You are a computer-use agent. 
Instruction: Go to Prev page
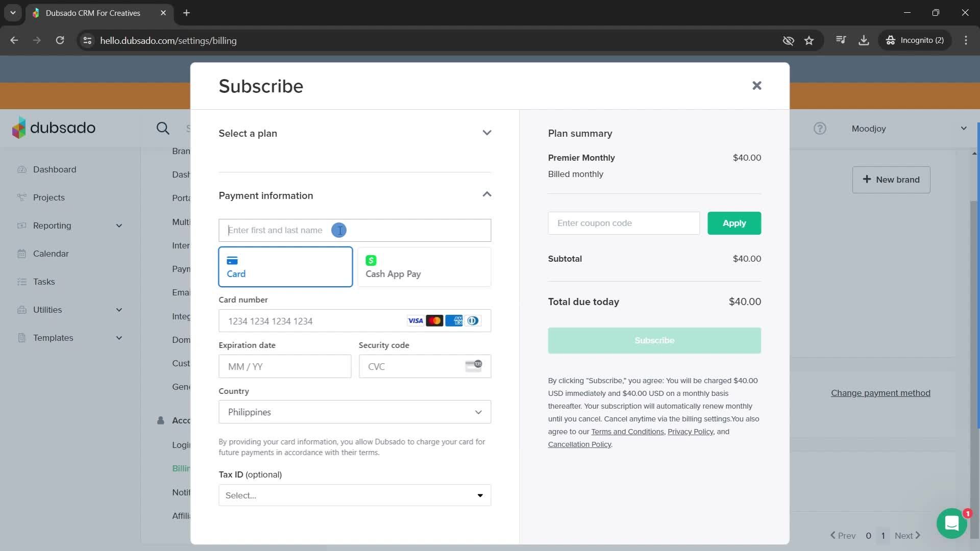pyautogui.click(x=843, y=536)
